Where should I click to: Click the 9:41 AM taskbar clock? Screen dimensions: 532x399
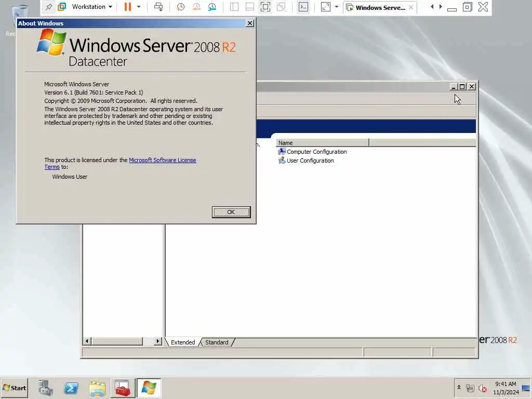coord(506,388)
